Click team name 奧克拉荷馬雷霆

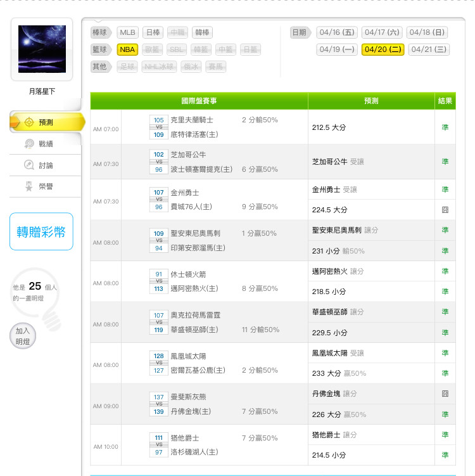tap(195, 315)
